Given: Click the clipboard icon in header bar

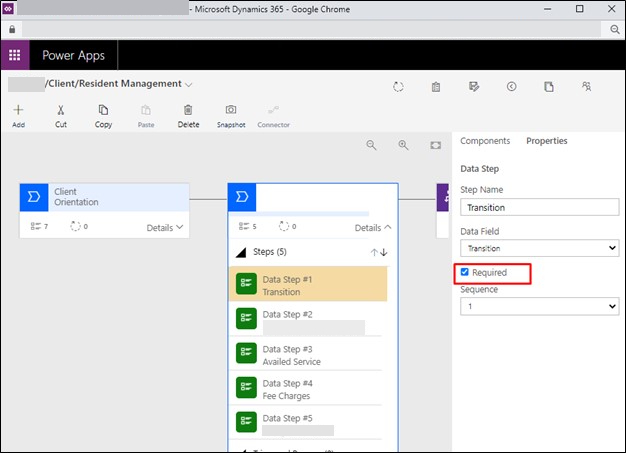Looking at the screenshot, I should click(x=436, y=87).
